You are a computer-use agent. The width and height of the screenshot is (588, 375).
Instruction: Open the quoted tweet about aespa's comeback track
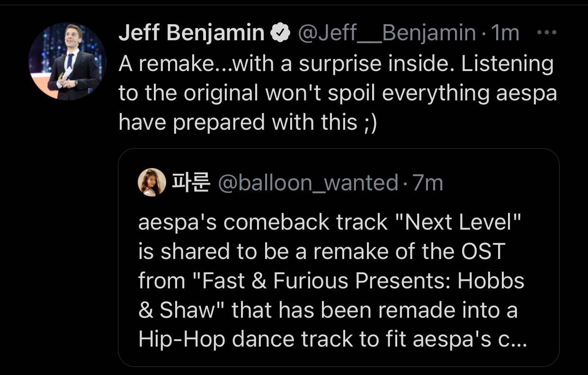(339, 265)
